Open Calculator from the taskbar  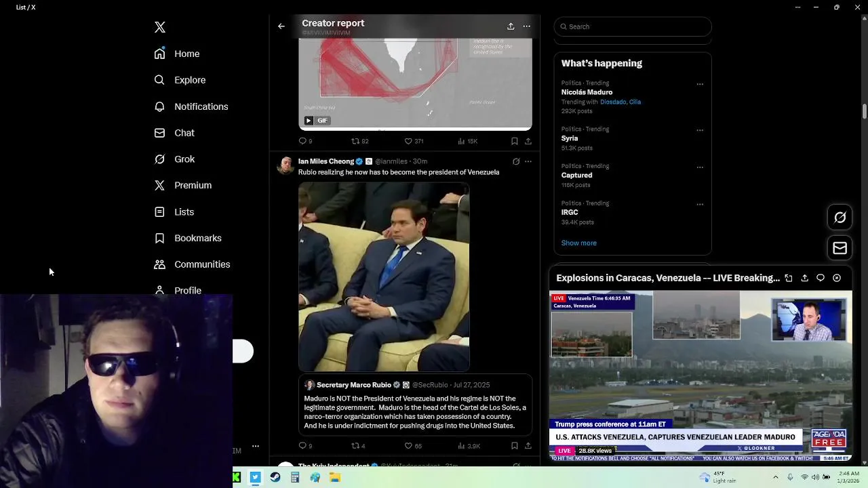(x=295, y=478)
